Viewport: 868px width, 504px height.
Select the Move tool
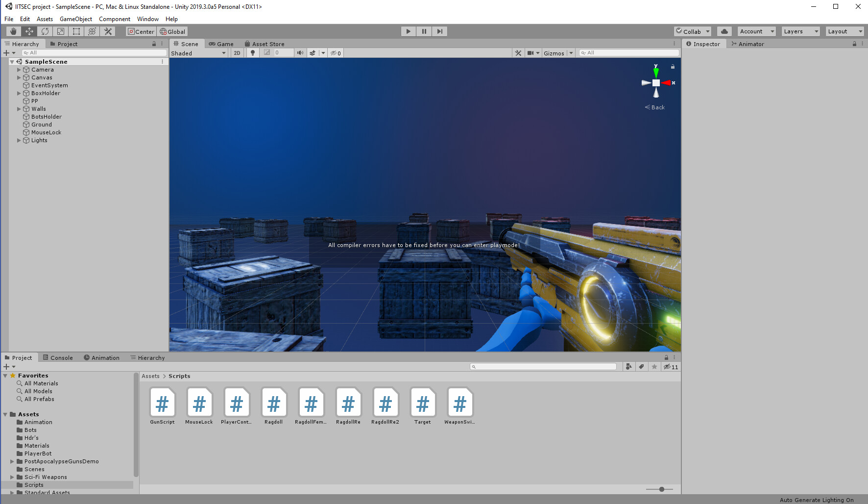click(29, 31)
